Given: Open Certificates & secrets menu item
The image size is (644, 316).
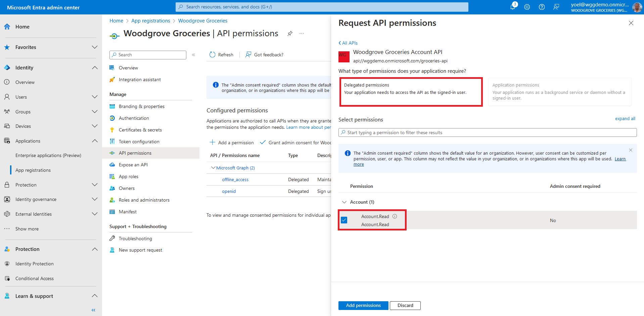Looking at the screenshot, I should click(140, 130).
